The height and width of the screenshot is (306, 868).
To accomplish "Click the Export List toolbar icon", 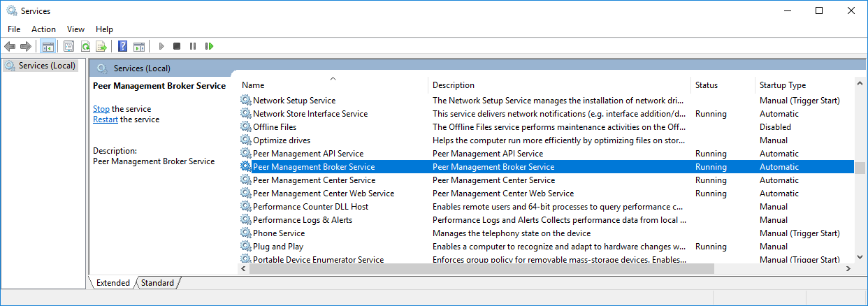I will pyautogui.click(x=101, y=47).
